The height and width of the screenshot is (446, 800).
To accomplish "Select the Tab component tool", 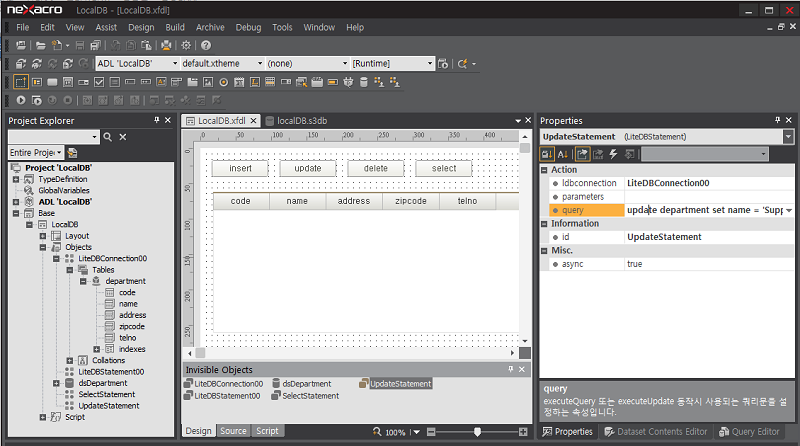I will 192,82.
